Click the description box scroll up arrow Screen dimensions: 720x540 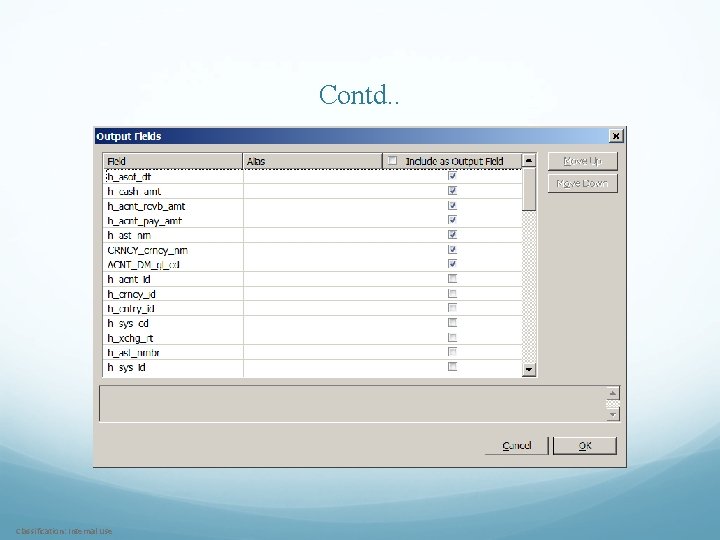click(613, 393)
